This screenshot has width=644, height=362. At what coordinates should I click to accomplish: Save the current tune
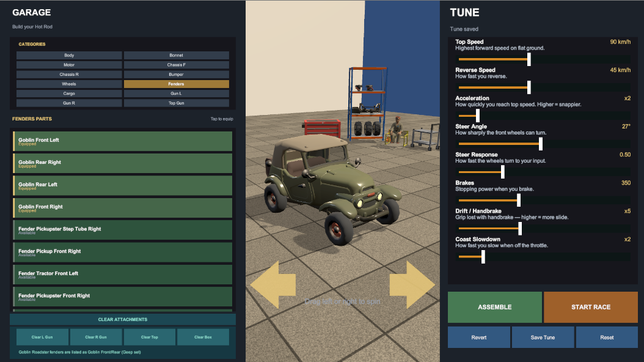pyautogui.click(x=543, y=338)
